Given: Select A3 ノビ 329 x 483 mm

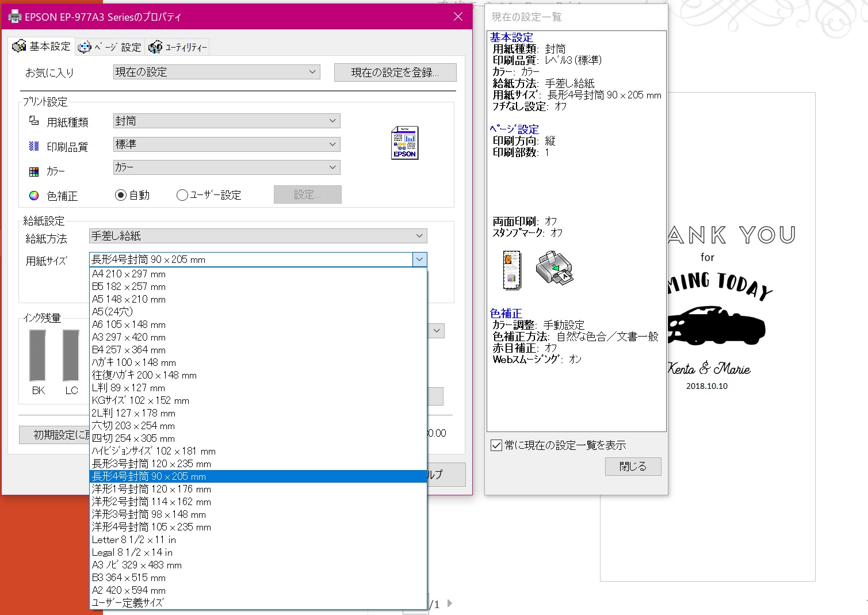Looking at the screenshot, I should point(258,565).
